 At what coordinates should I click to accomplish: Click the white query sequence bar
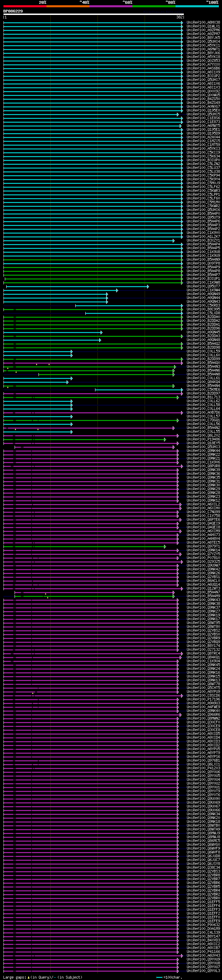(x=94, y=14)
